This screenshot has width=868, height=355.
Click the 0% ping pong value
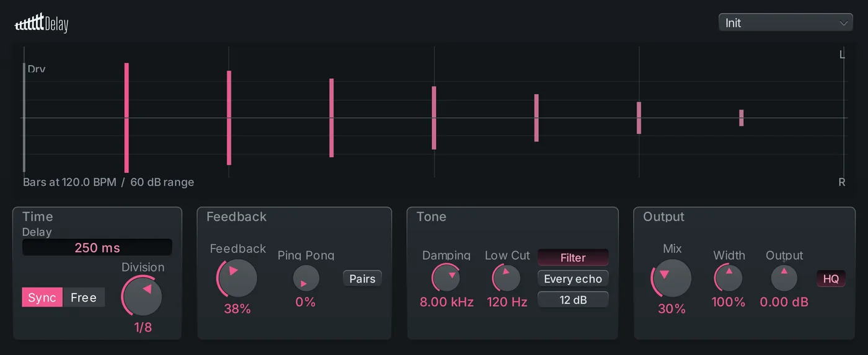[306, 302]
